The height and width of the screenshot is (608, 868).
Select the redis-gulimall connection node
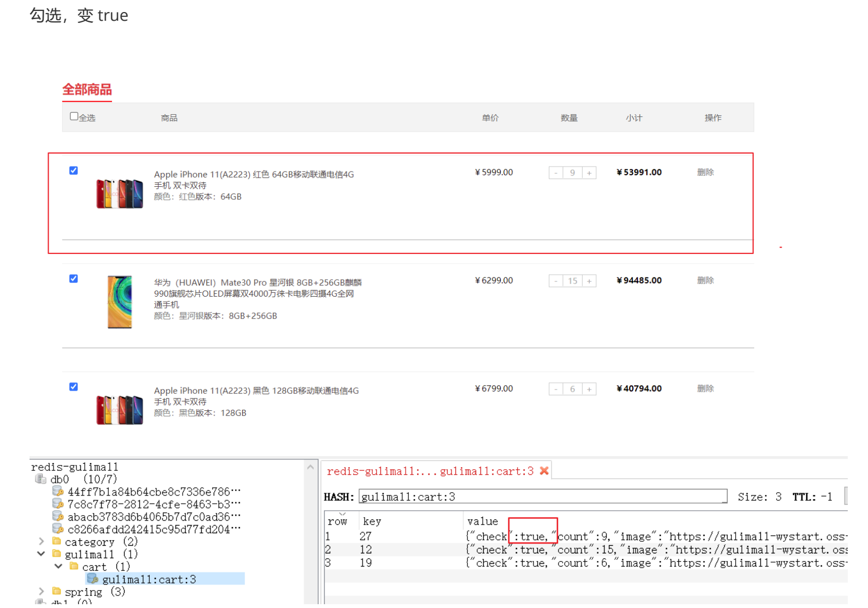click(74, 467)
